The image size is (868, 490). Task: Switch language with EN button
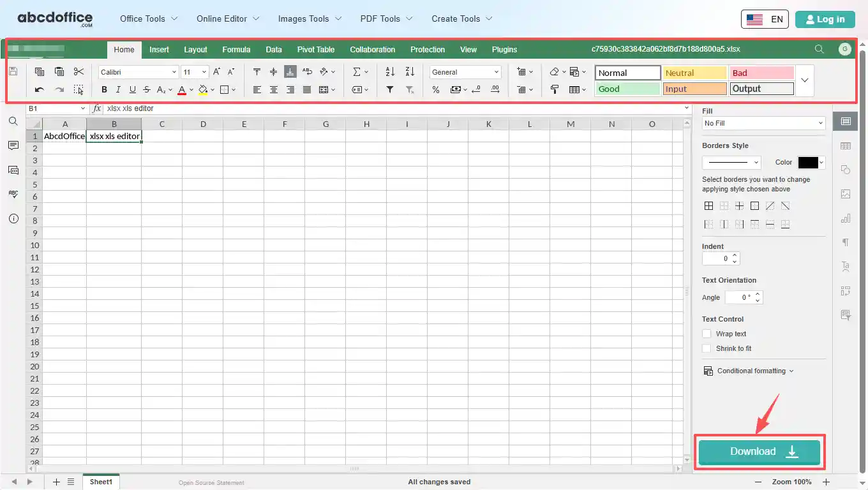(x=765, y=19)
